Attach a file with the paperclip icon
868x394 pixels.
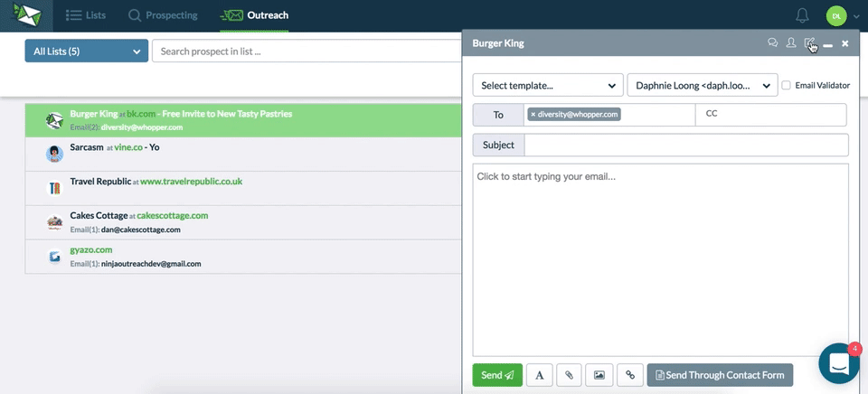point(569,375)
